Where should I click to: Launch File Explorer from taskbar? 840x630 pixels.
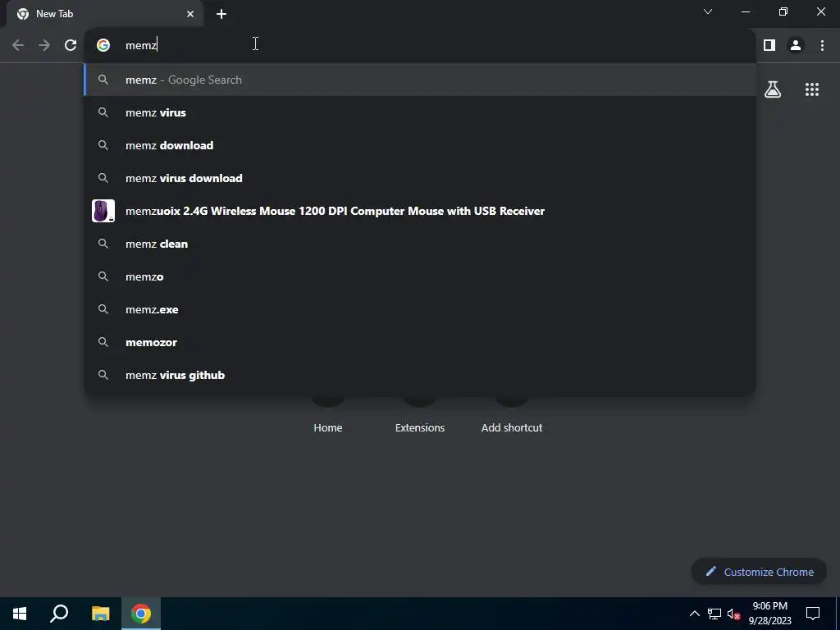click(100, 614)
